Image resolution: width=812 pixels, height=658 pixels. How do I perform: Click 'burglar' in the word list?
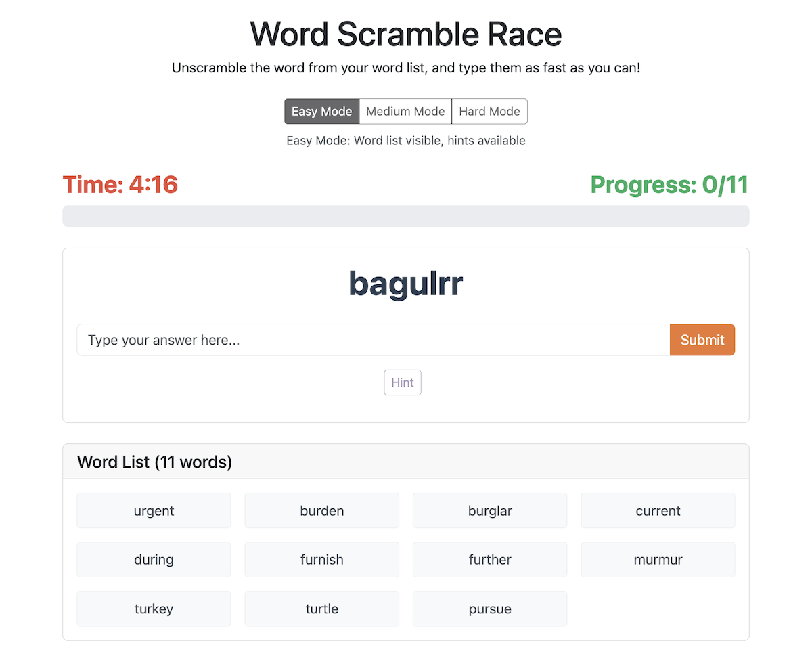coord(489,510)
